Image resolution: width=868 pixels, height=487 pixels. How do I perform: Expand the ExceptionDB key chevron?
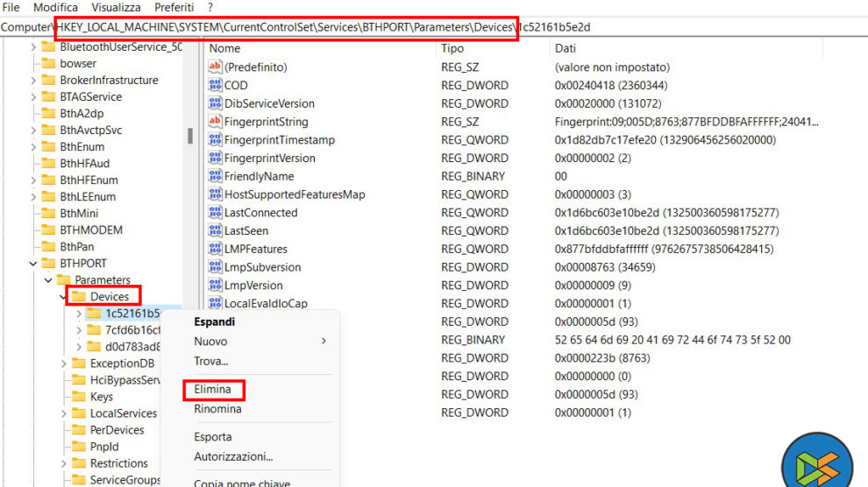click(64, 363)
